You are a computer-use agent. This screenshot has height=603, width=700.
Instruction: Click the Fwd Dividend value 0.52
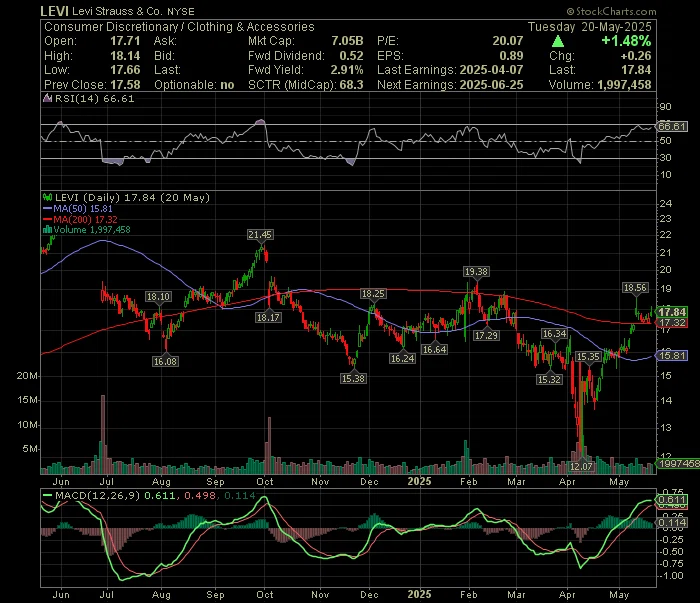[x=351, y=56]
